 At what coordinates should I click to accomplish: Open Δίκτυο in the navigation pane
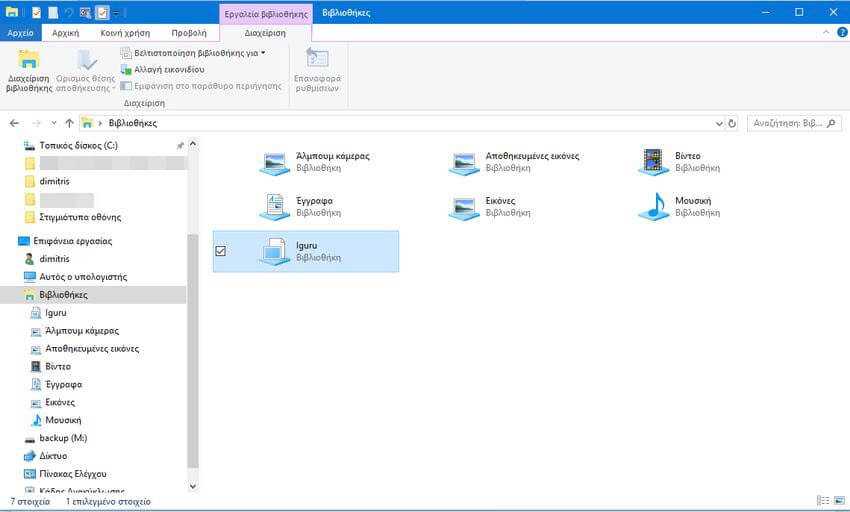tap(46, 456)
